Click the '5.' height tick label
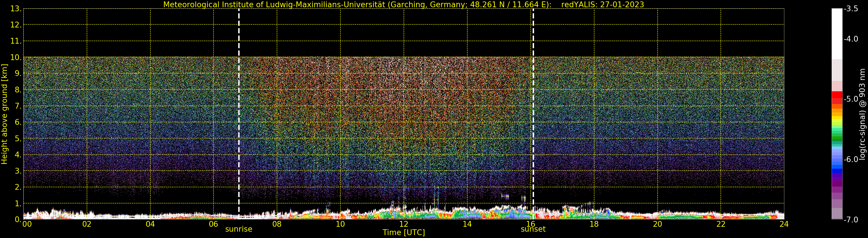The width and height of the screenshot is (868, 238). coord(18,138)
